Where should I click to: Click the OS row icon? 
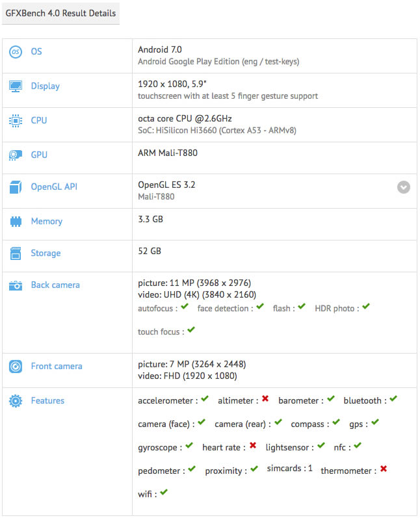point(16,51)
